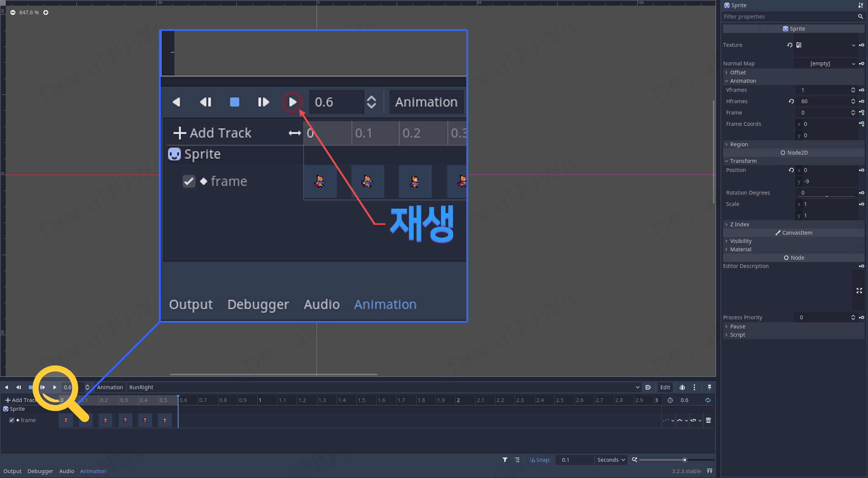Zoom out the viewport with minus icon
Screen dimensions: 868x478
[x=13, y=12]
